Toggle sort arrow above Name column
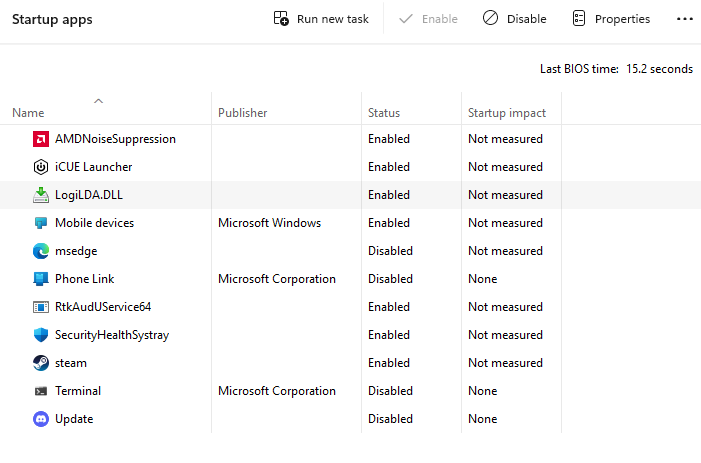Viewport: 701px width, 463px height. (98, 101)
